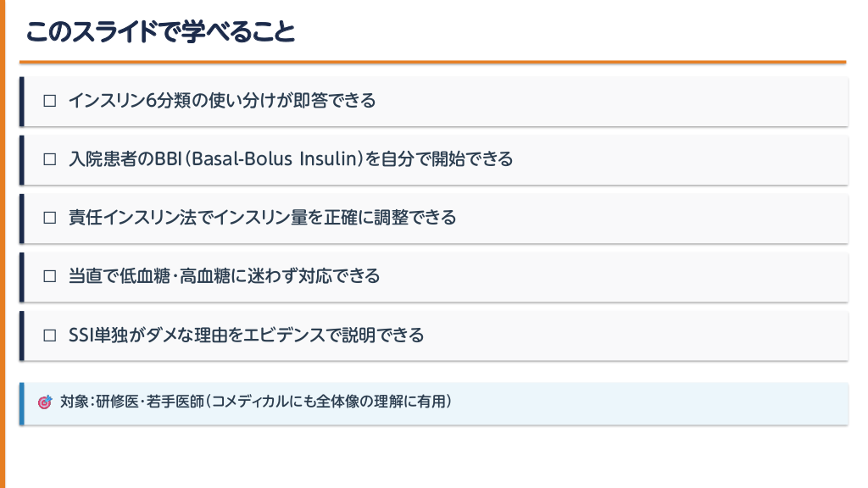Click the 責任インスリン法でインスリン量を正確に調整できる text
The image size is (868, 488).
click(262, 218)
